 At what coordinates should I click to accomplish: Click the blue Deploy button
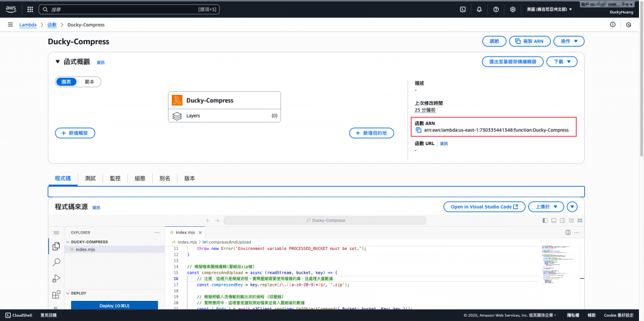coord(114,305)
